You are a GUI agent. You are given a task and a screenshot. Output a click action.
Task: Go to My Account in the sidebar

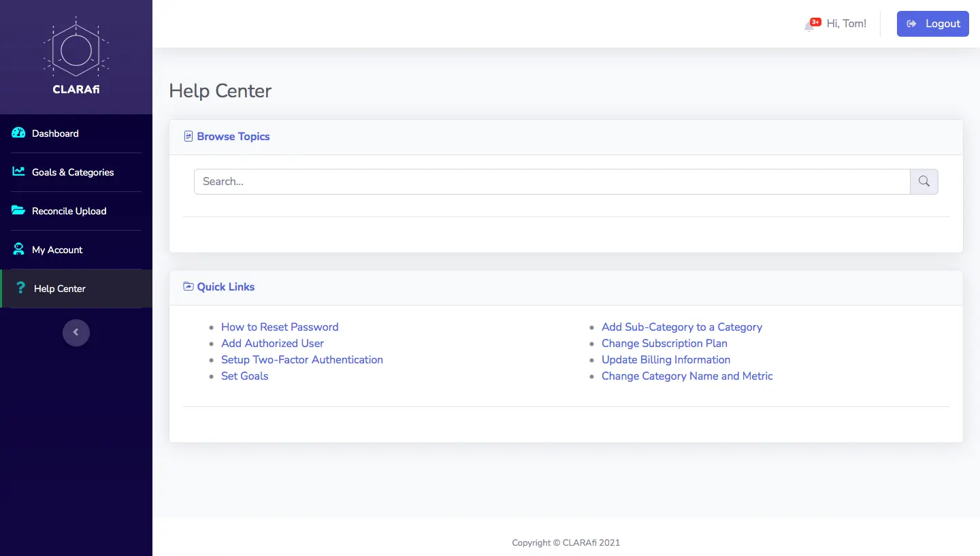pyautogui.click(x=57, y=250)
